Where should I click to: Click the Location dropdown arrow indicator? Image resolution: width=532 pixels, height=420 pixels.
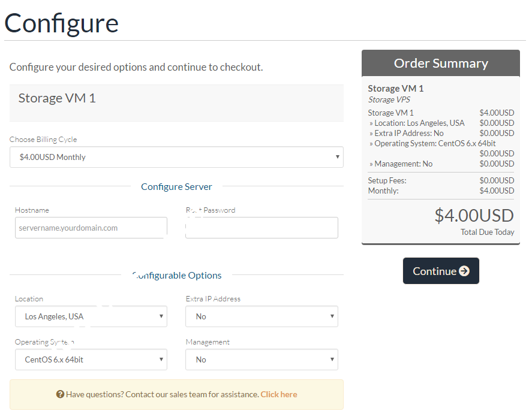(161, 316)
